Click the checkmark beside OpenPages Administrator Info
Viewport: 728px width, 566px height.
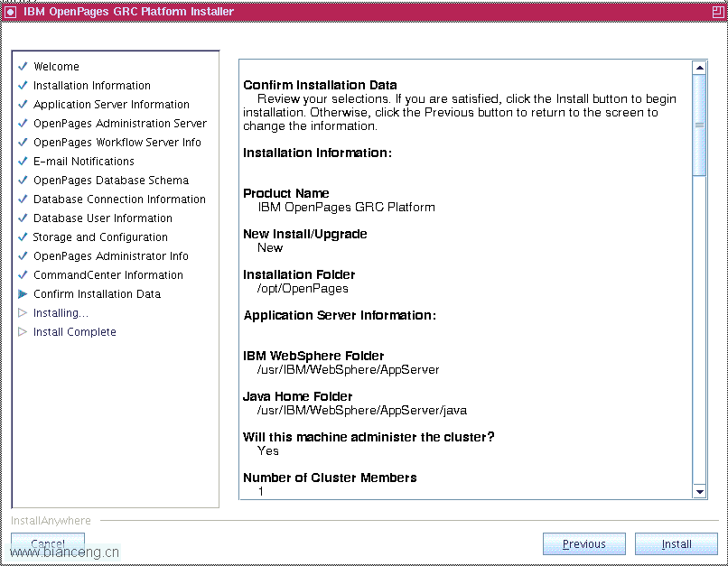pos(23,256)
